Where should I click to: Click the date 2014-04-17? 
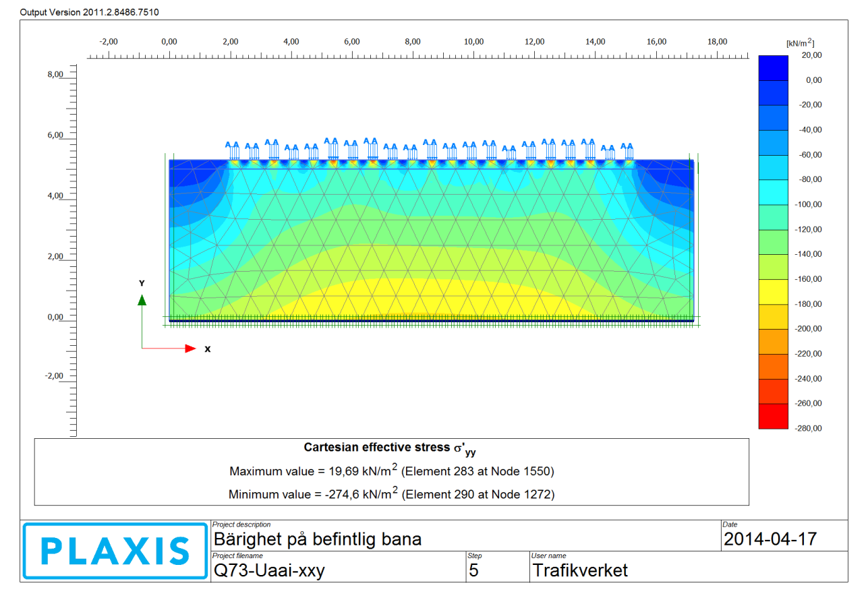point(770,539)
